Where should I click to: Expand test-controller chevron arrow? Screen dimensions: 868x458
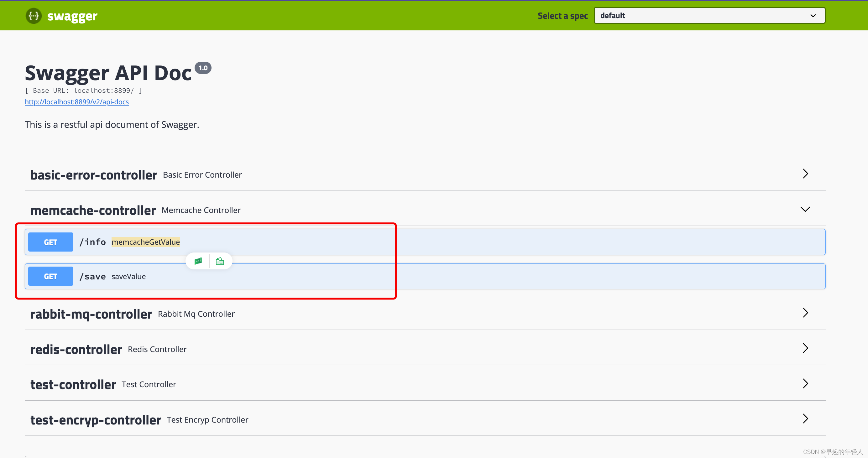coord(805,383)
